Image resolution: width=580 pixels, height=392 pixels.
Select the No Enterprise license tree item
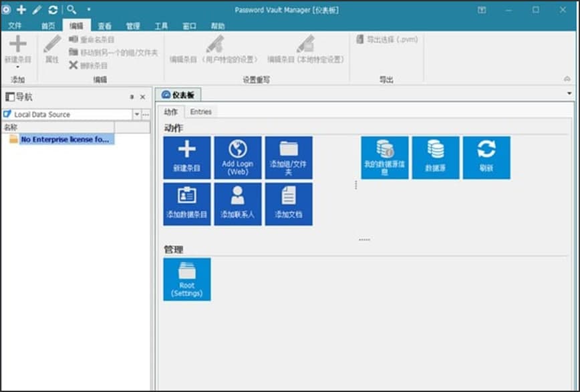64,140
